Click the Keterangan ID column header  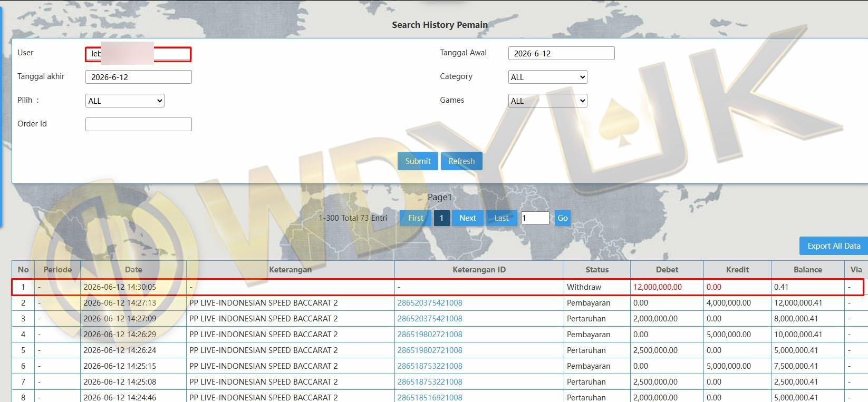479,270
